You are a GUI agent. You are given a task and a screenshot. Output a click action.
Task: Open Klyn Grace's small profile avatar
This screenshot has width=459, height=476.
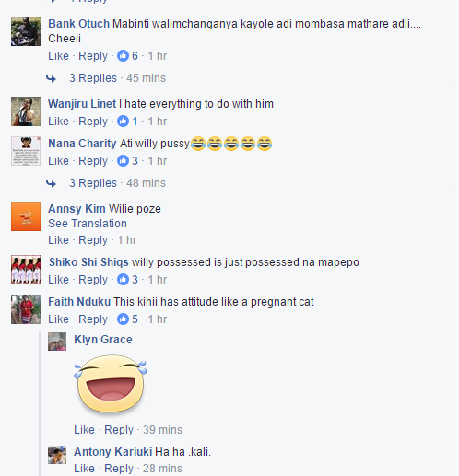(57, 342)
